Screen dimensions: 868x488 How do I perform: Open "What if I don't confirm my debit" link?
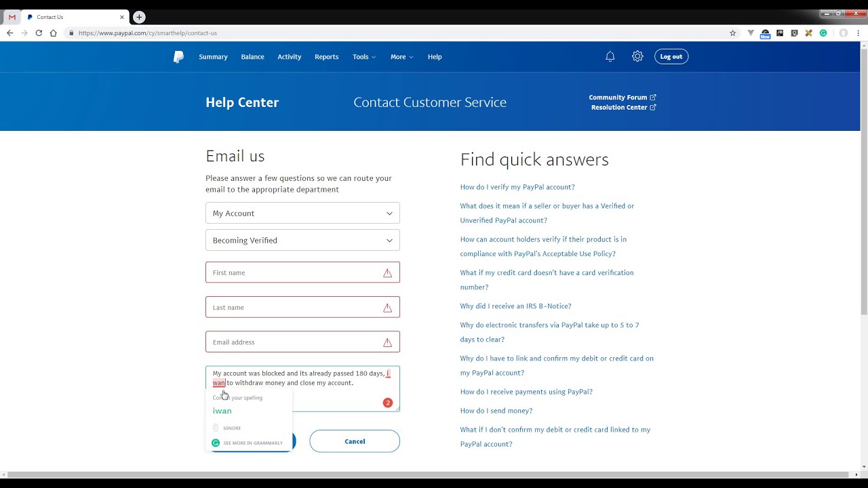coord(555,436)
